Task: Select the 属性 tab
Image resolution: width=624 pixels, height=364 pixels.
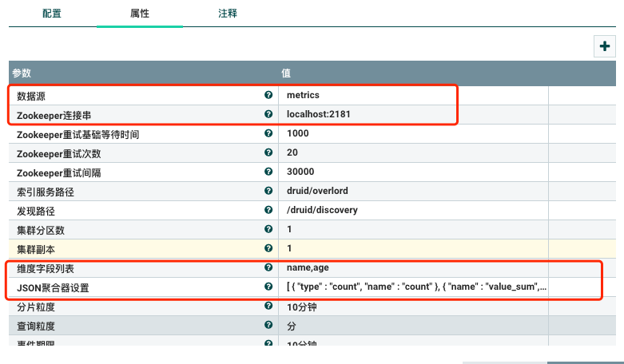Action: [x=139, y=14]
